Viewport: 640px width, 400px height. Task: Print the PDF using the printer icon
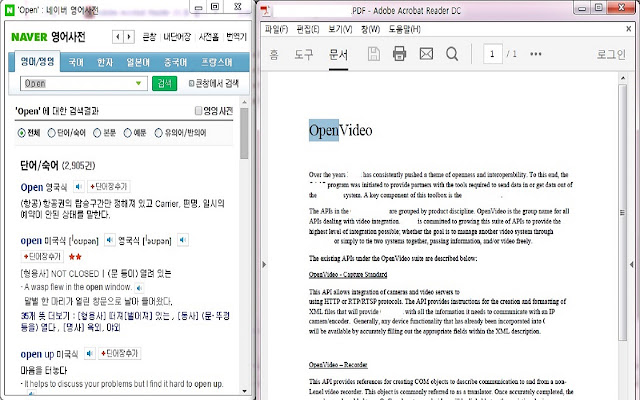(x=399, y=54)
